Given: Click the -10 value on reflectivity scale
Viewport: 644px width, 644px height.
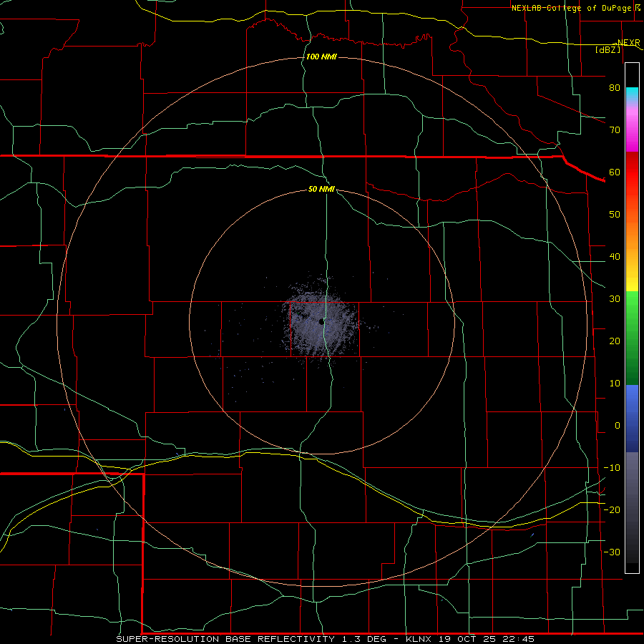Looking at the screenshot, I should click(x=612, y=468).
